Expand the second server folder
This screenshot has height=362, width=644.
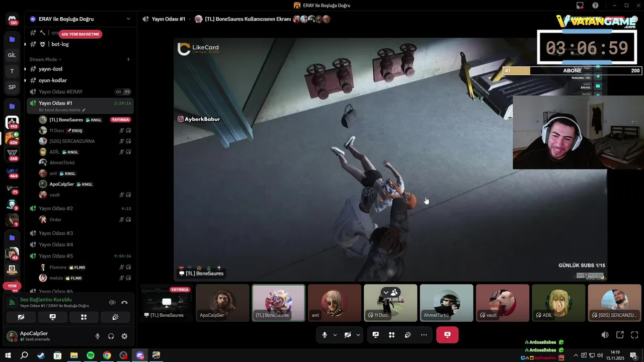[x=12, y=106]
